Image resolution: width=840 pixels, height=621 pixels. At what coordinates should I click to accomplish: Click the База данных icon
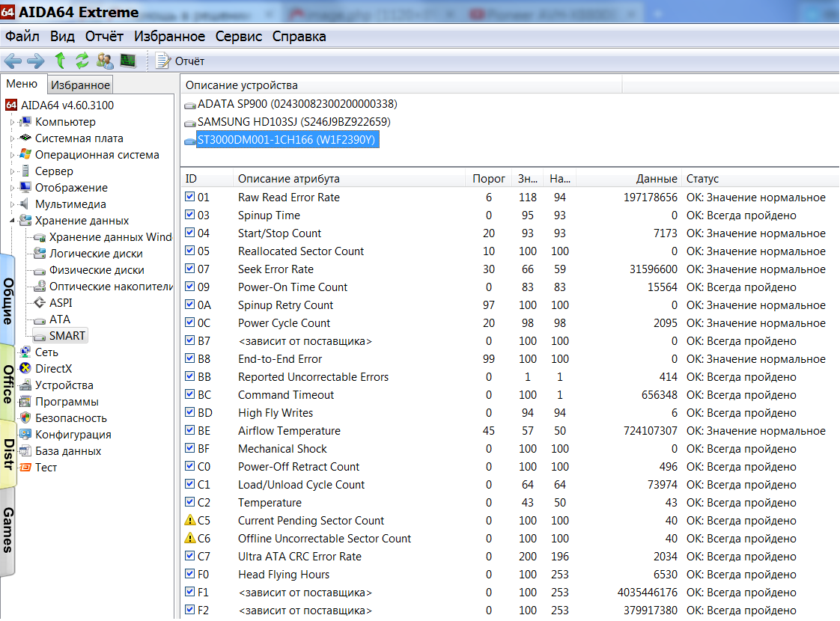pyautogui.click(x=25, y=451)
